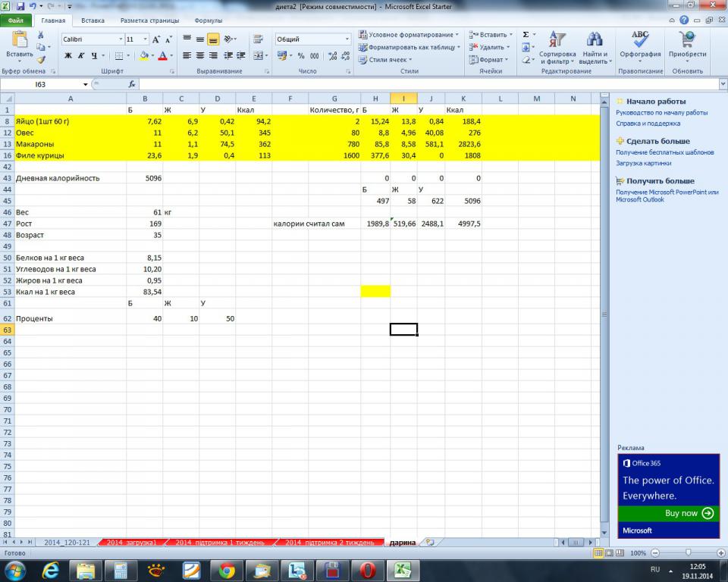The image size is (728, 582).
Task: Run the spelling check (Орфография)
Action: coord(640,45)
